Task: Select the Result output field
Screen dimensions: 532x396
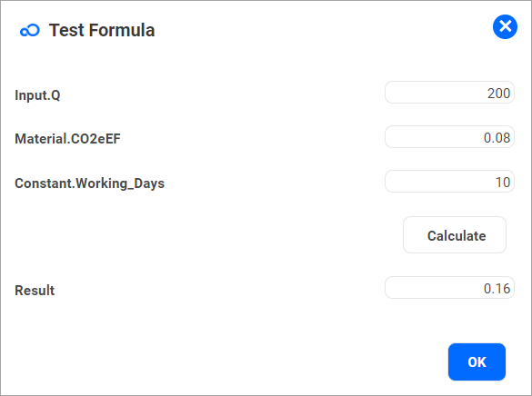Action: [x=449, y=288]
